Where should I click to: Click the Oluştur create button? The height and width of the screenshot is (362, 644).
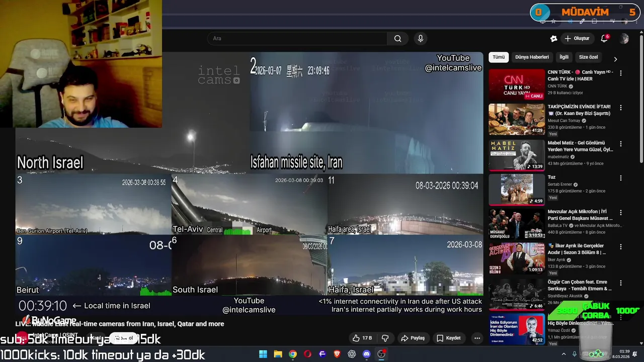pyautogui.click(x=577, y=39)
